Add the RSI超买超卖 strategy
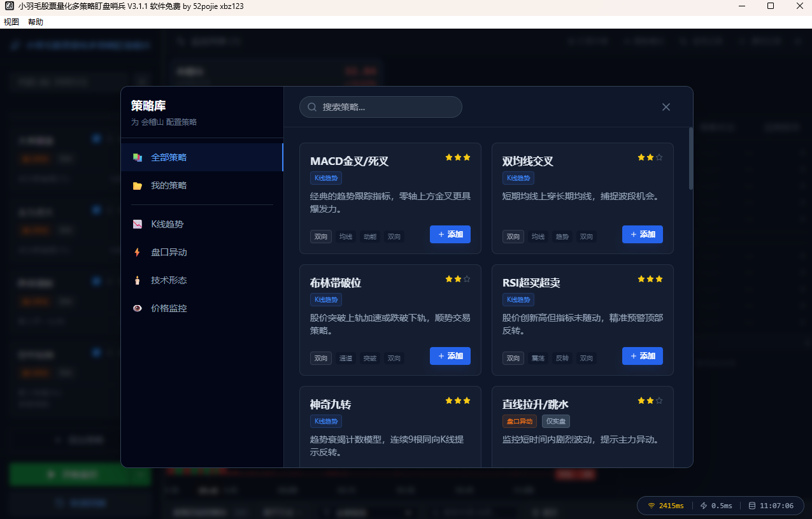This screenshot has width=812, height=519. pos(643,356)
